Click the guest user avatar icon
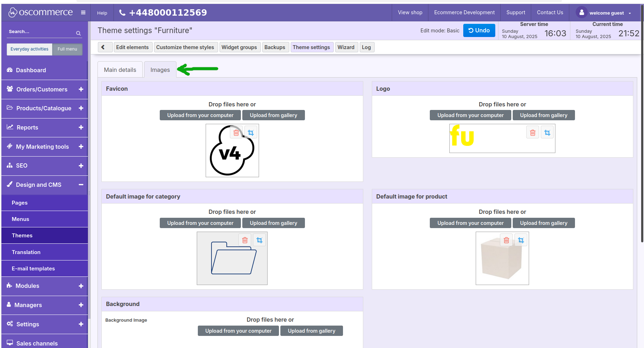 click(x=581, y=12)
